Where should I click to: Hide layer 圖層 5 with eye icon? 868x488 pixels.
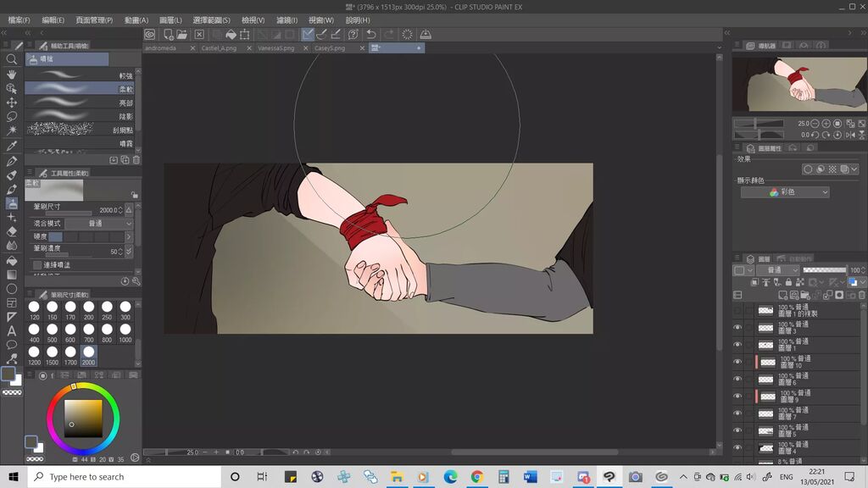[737, 430]
